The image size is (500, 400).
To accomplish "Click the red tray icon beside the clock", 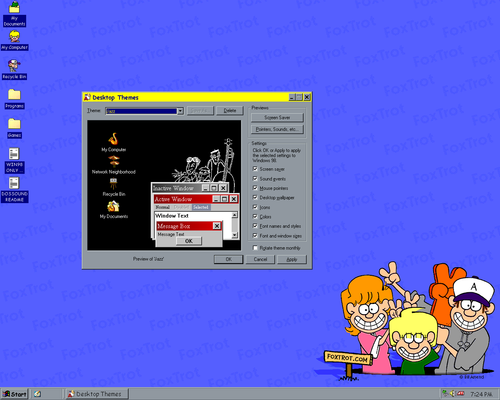I will (461, 394).
